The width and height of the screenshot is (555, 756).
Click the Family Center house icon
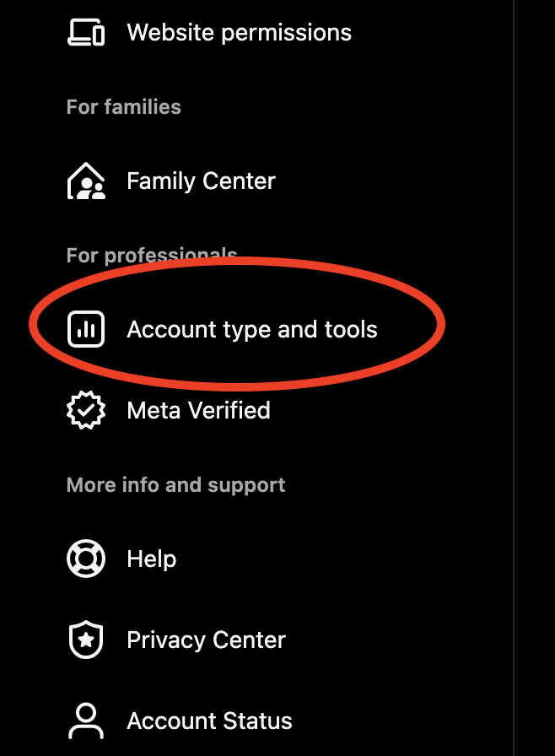(85, 181)
